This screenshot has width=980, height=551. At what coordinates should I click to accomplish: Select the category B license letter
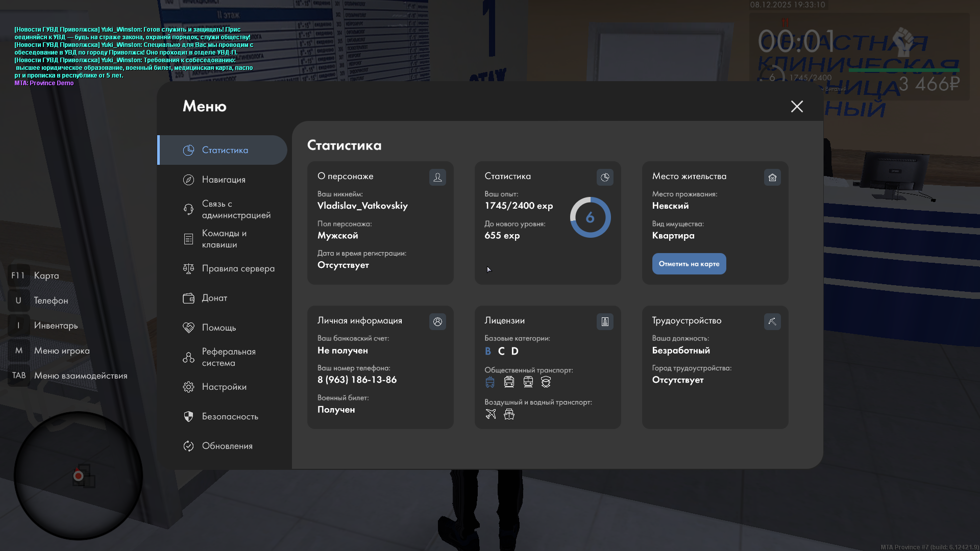(488, 351)
